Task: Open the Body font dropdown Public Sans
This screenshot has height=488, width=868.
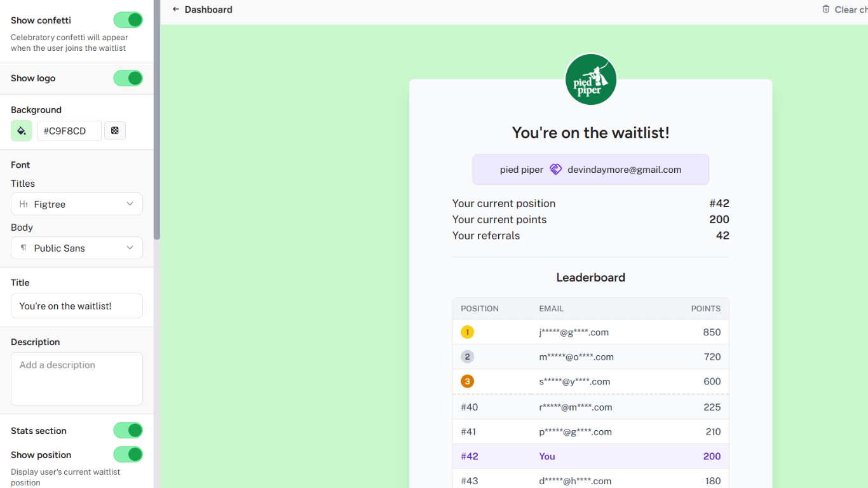Action: pos(77,248)
